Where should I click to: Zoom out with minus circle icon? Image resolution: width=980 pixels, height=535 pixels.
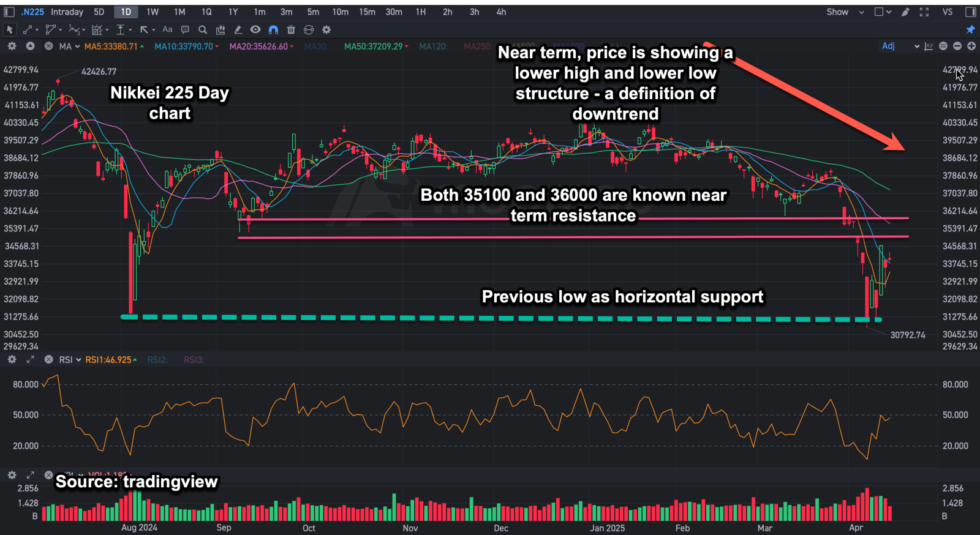[957, 46]
